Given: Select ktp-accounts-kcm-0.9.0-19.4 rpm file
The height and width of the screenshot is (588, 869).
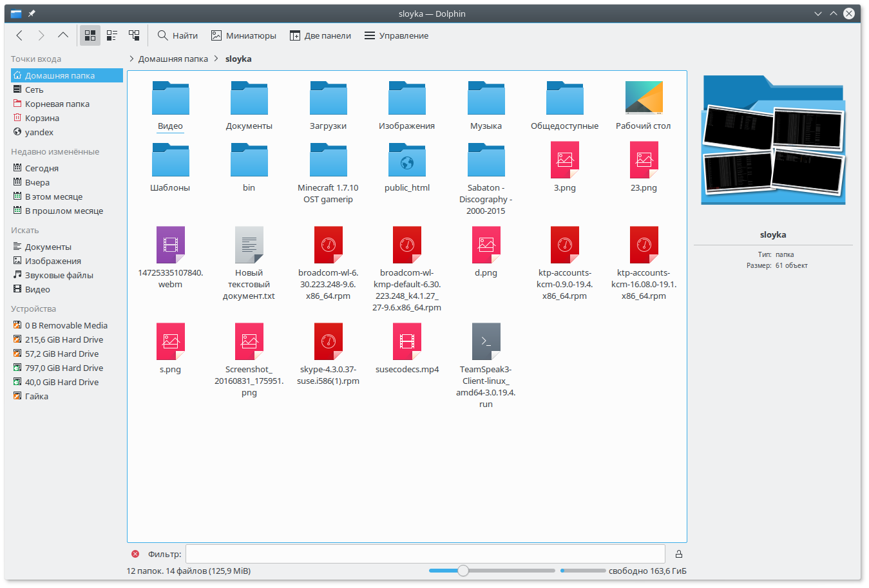Looking at the screenshot, I should pos(565,245).
